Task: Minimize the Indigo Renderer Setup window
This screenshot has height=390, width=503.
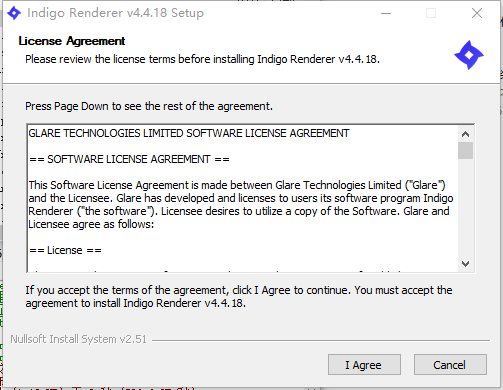Action: [386, 13]
